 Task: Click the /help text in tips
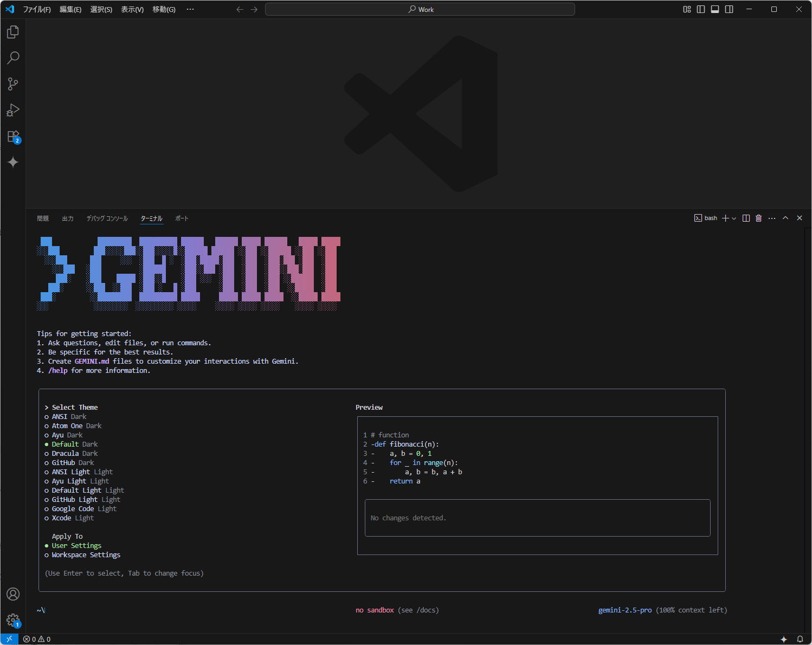pos(58,371)
